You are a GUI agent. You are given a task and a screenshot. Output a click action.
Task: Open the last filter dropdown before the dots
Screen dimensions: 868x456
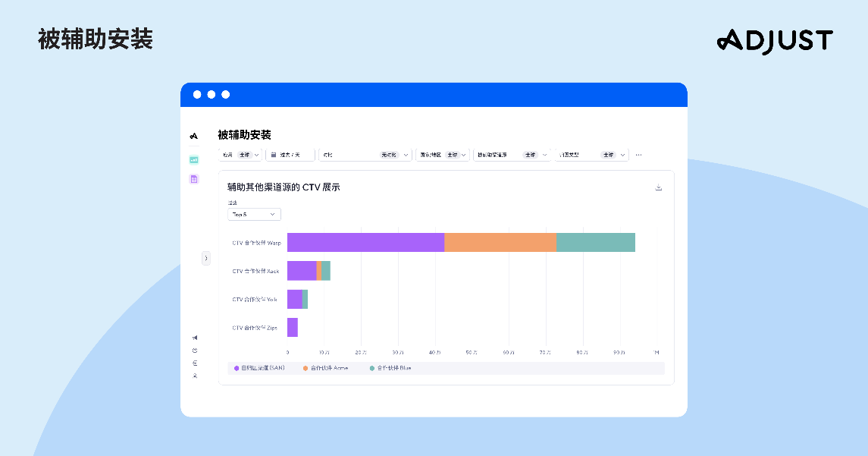tap(591, 155)
